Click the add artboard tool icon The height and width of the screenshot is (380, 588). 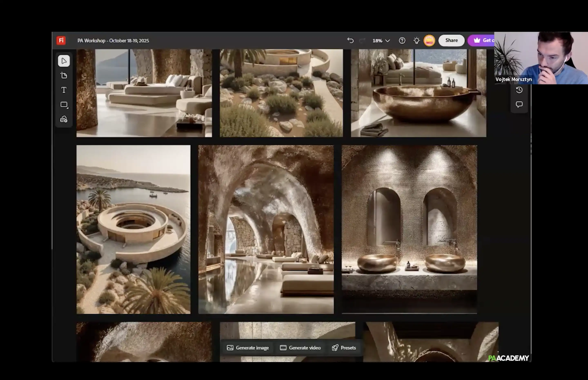tap(64, 75)
